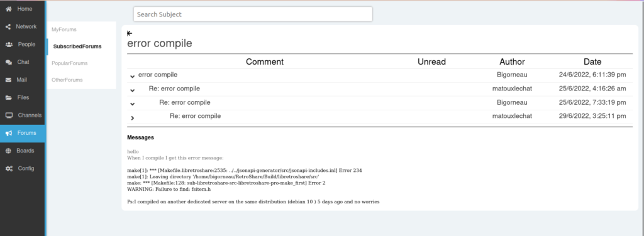This screenshot has width=644, height=236.
Task: Switch to PopularForums tab
Action: tap(69, 63)
